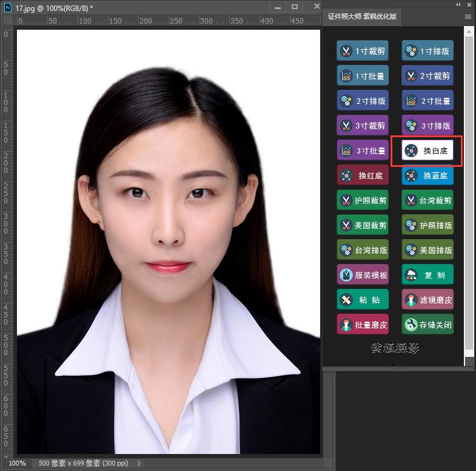Click the scissors icon on 护照裁剪
This screenshot has height=471, width=476.
(346, 200)
